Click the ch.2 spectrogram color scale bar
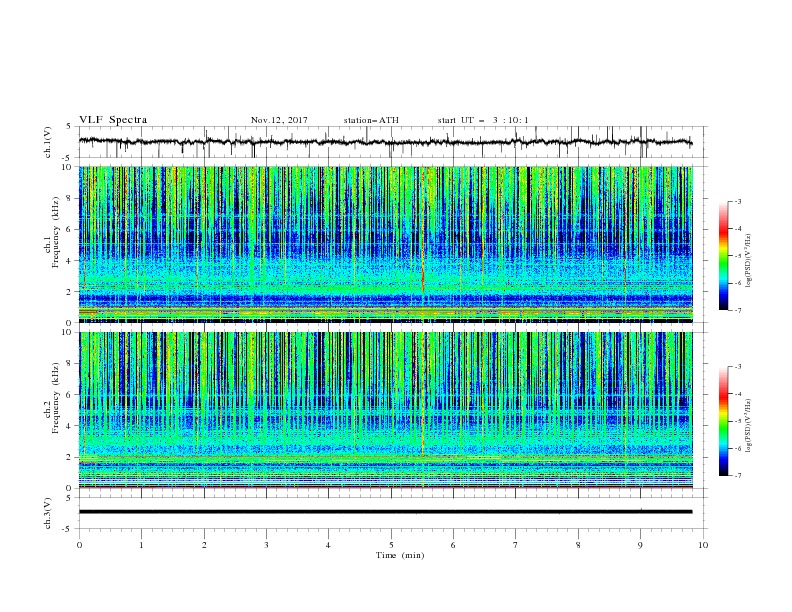This screenshot has width=792, height=612. pos(723,421)
